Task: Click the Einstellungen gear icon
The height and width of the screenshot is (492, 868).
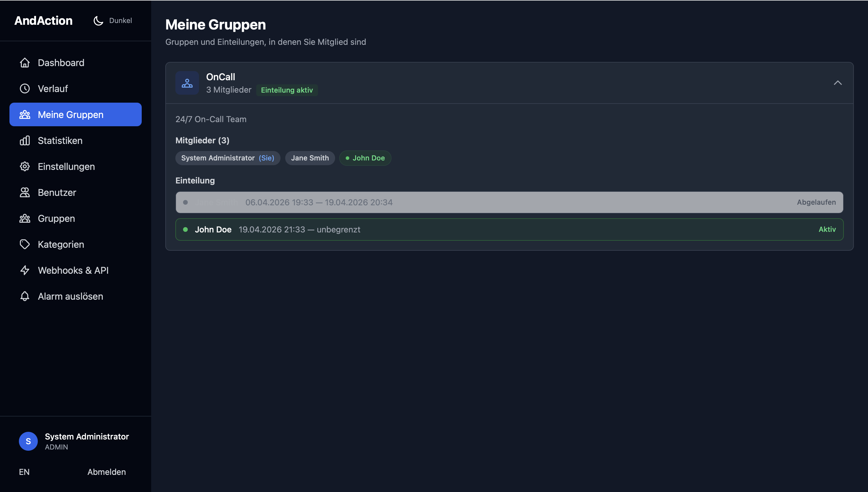Action: (25, 167)
